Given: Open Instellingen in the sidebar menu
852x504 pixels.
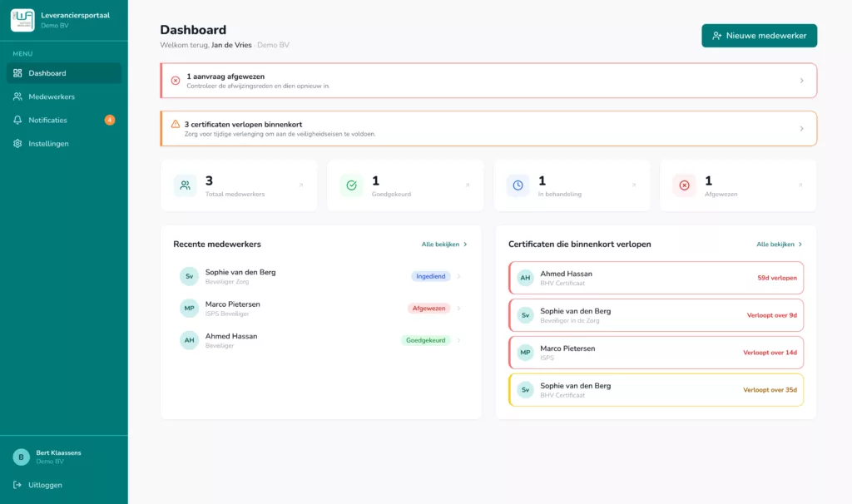Looking at the screenshot, I should (63, 143).
